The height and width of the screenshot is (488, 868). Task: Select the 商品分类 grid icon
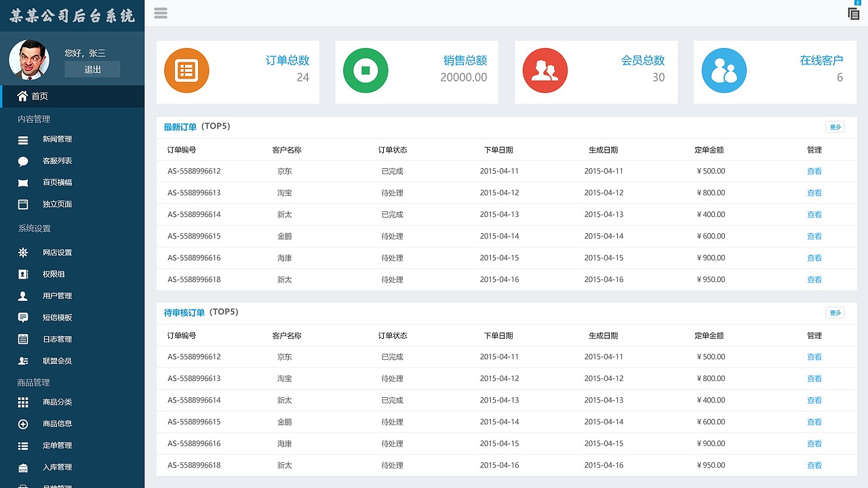pos(22,401)
